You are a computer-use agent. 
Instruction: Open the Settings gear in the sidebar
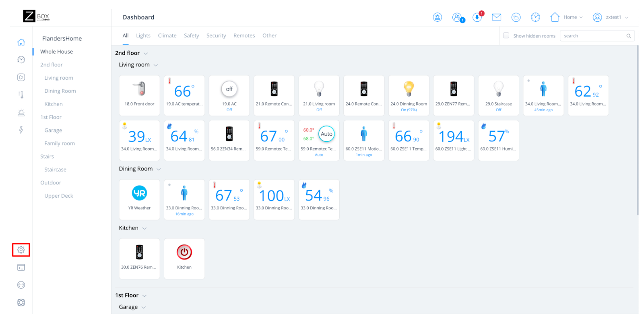21,250
